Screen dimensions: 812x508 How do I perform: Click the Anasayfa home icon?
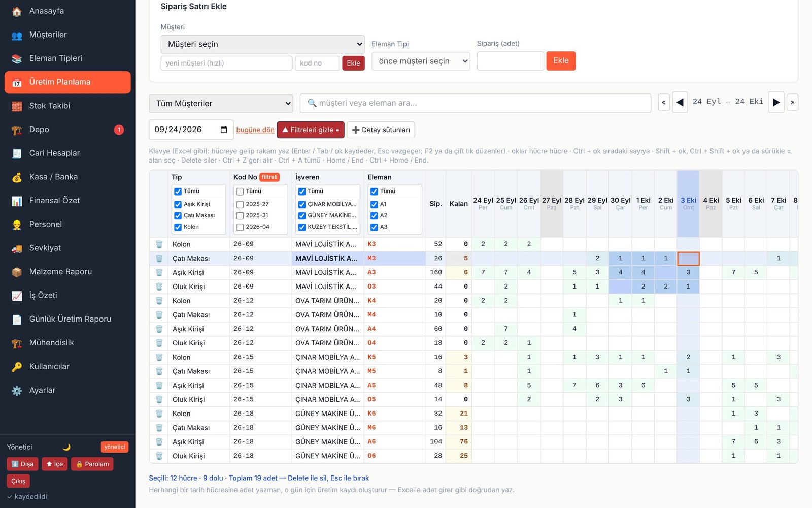pyautogui.click(x=17, y=11)
